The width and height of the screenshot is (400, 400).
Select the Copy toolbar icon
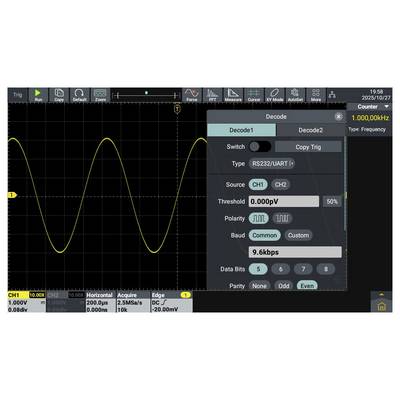pos(59,95)
